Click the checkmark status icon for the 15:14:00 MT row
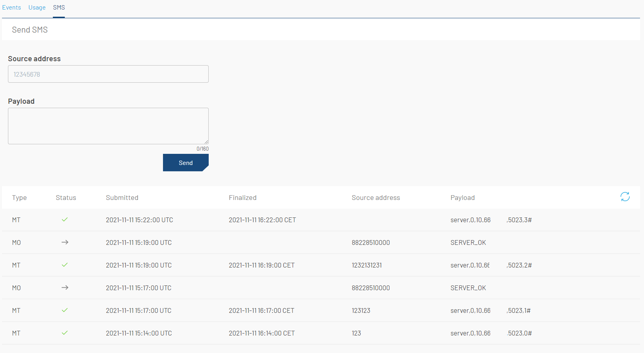Screen dimensions: 644x353 (x=65, y=333)
